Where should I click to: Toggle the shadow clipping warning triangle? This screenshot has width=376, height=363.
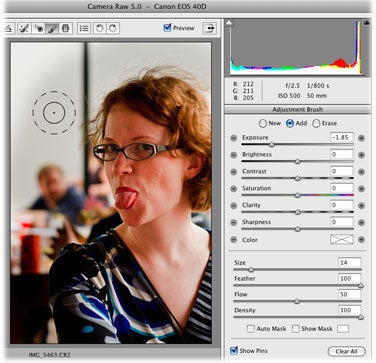(229, 23)
